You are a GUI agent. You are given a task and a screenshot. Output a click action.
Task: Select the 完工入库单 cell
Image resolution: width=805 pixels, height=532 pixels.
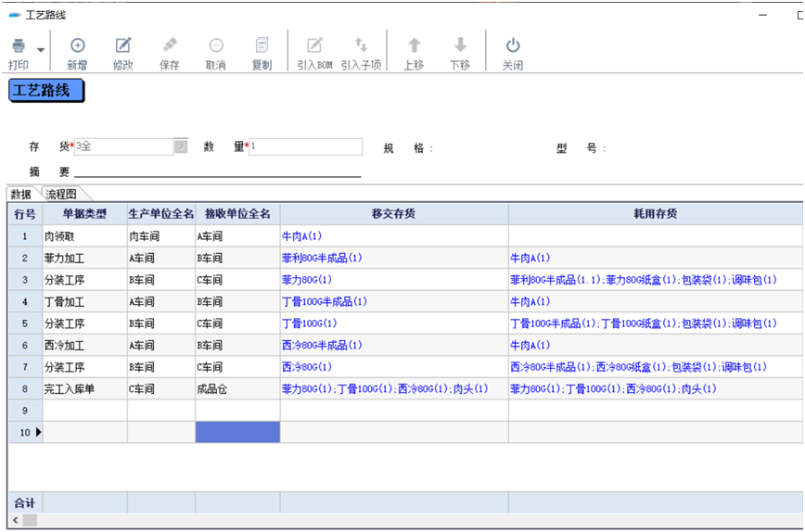coord(84,389)
